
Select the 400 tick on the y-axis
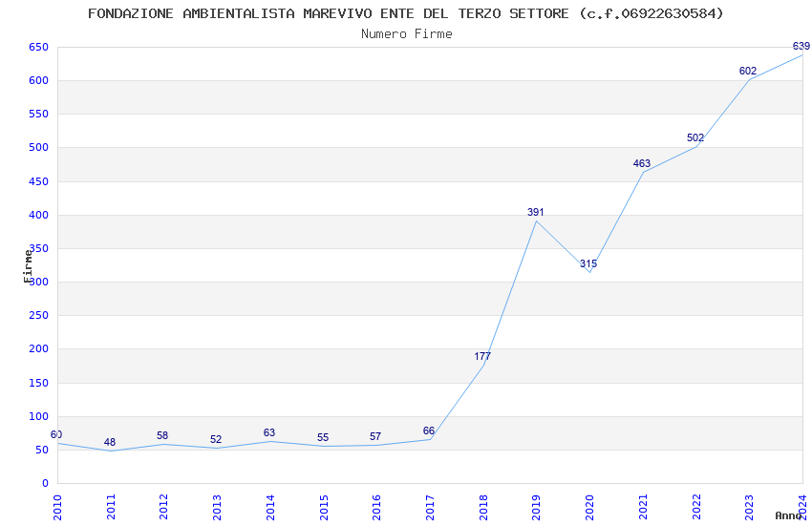[38, 216]
